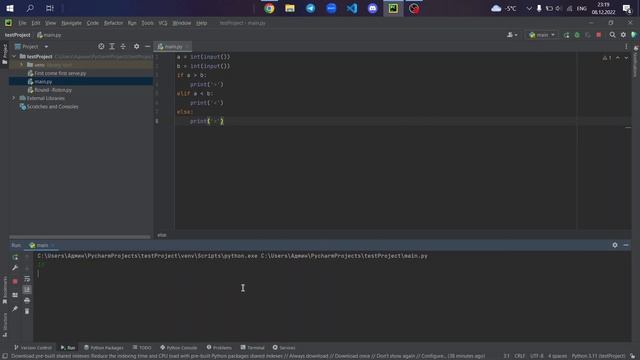The width and height of the screenshot is (640, 360).
Task: Open the Notifications side panel
Action: coord(636,61)
